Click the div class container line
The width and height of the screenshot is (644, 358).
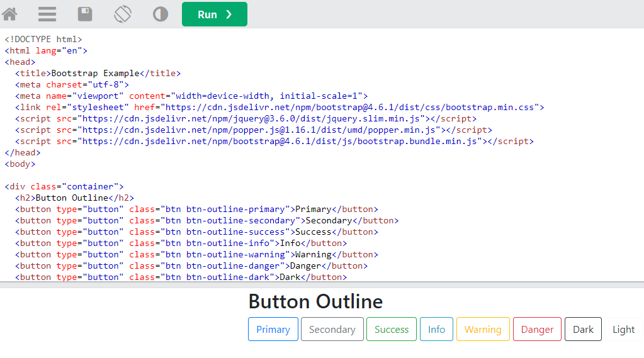64,187
